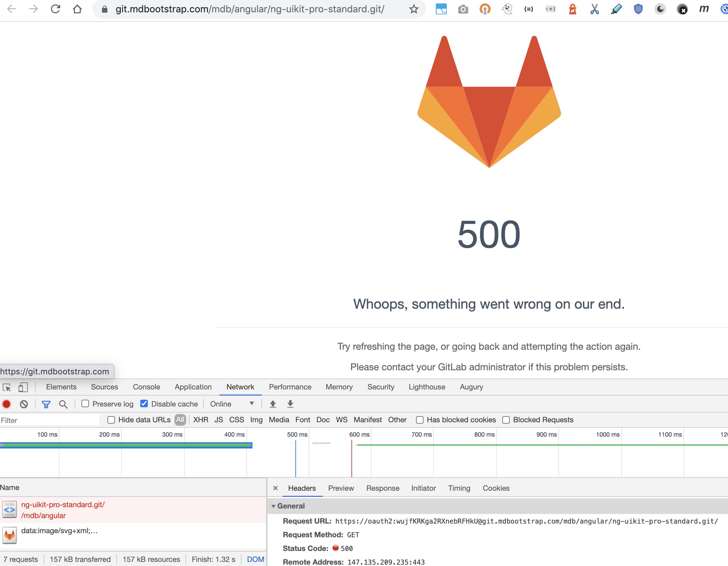728x566 pixels.
Task: Import HAR file with upload arrow
Action: point(273,404)
